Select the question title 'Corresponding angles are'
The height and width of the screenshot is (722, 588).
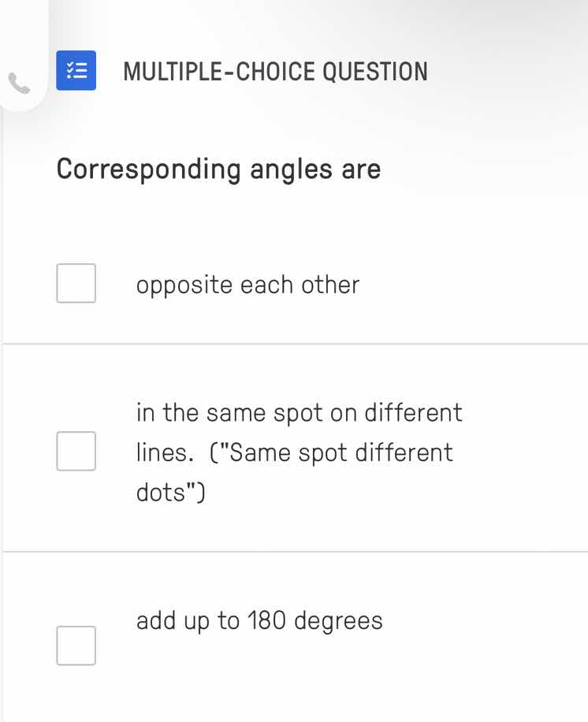click(218, 169)
